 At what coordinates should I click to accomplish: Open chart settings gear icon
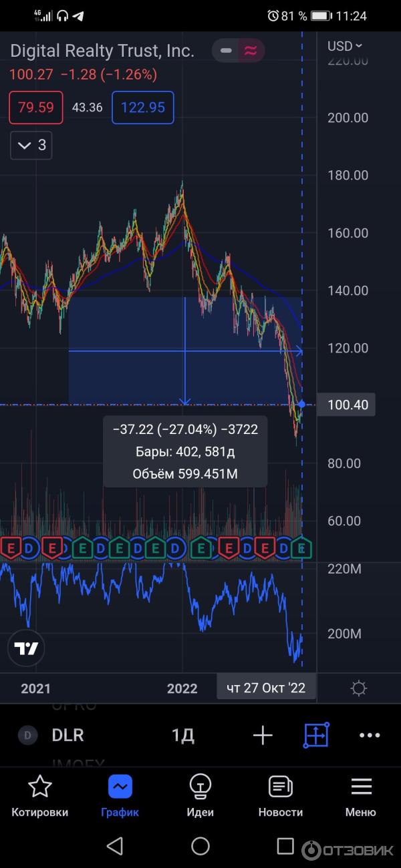pyautogui.click(x=359, y=688)
